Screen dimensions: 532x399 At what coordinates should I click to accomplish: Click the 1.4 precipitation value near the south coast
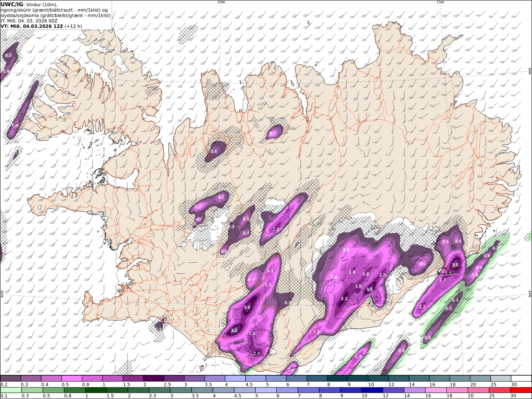click(358, 356)
